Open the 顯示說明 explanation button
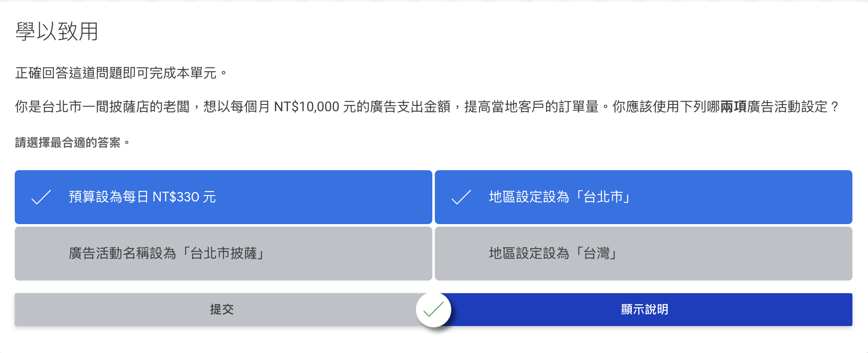Image resolution: width=868 pixels, height=353 pixels. tap(644, 310)
